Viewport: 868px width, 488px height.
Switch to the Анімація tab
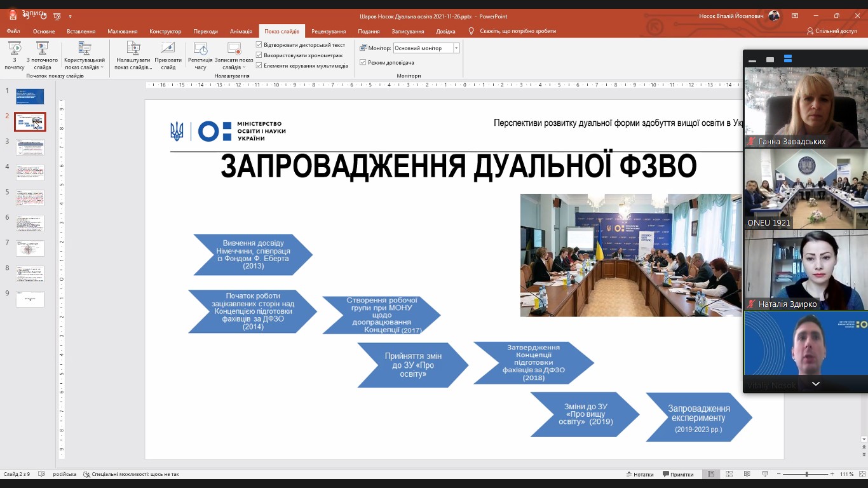[241, 31]
